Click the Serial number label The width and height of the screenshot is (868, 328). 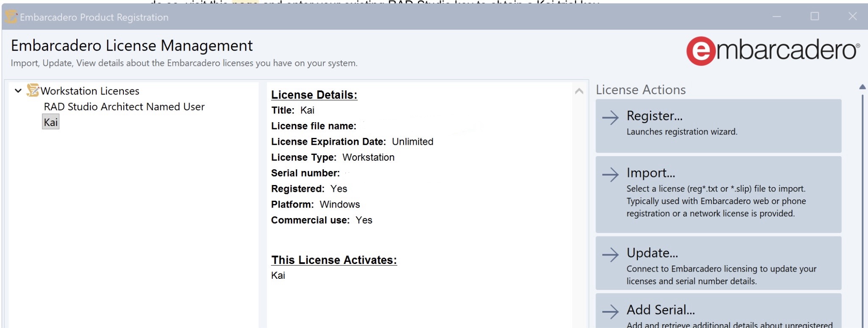(x=306, y=173)
